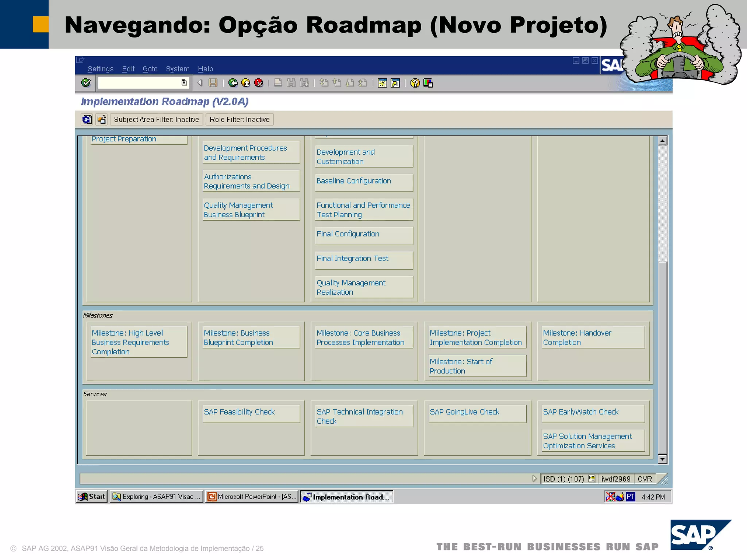Open the Goto menu

pos(150,69)
